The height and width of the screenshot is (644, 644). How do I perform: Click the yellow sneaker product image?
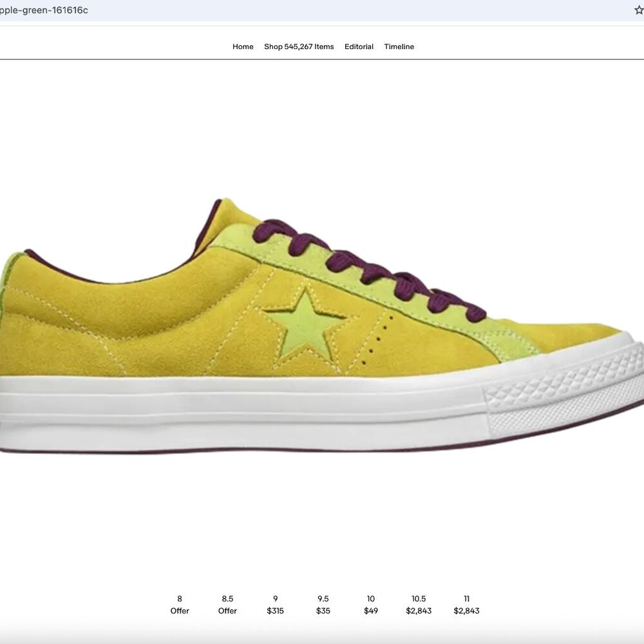click(x=322, y=327)
